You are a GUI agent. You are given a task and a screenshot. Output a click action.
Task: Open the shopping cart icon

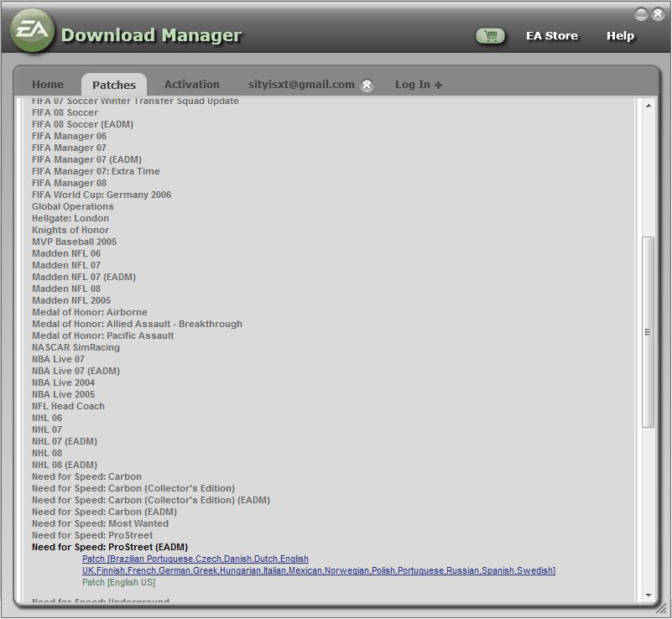490,36
